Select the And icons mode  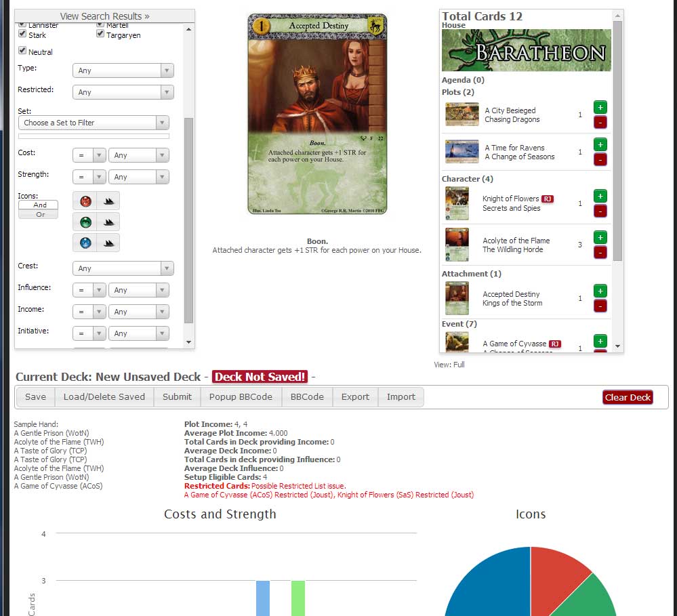(x=38, y=205)
